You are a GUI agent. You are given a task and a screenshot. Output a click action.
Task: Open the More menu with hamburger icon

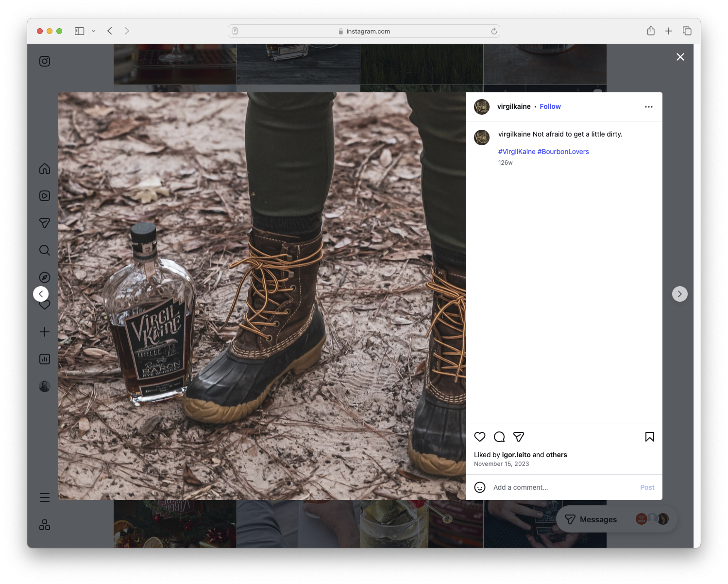(44, 497)
